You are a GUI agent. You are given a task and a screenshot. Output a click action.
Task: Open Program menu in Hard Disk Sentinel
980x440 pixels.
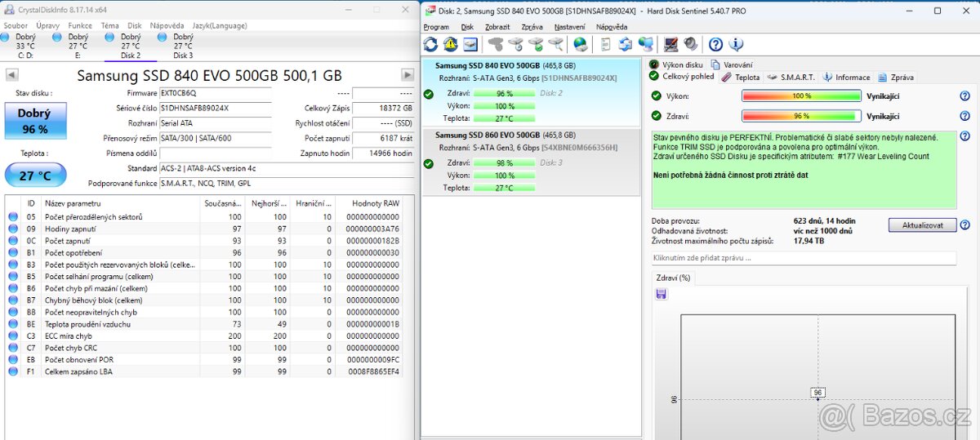(436, 27)
